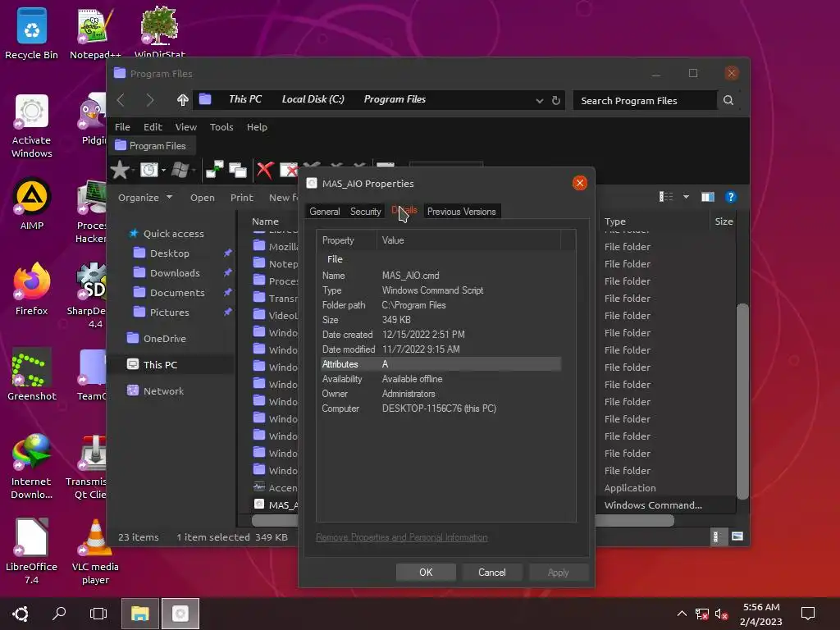Screen dimensions: 840x630
Task: Select Downloads in Quick access
Action: pos(175,272)
